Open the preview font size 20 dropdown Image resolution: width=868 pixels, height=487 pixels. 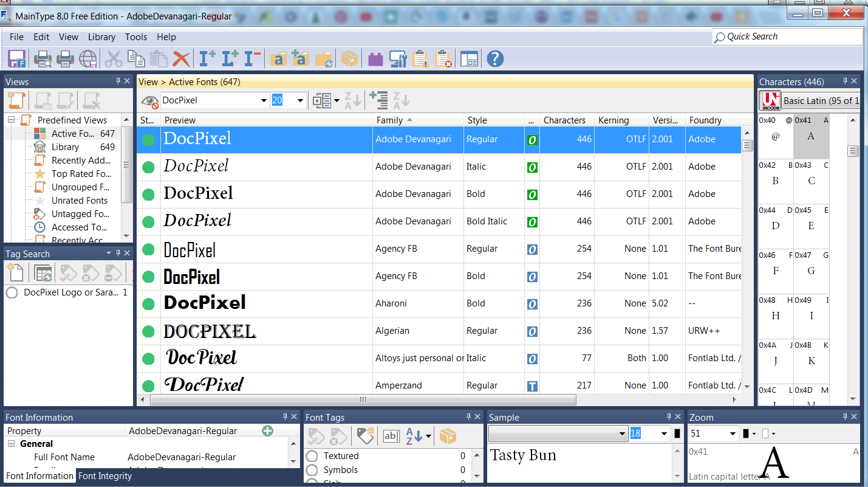tap(300, 100)
